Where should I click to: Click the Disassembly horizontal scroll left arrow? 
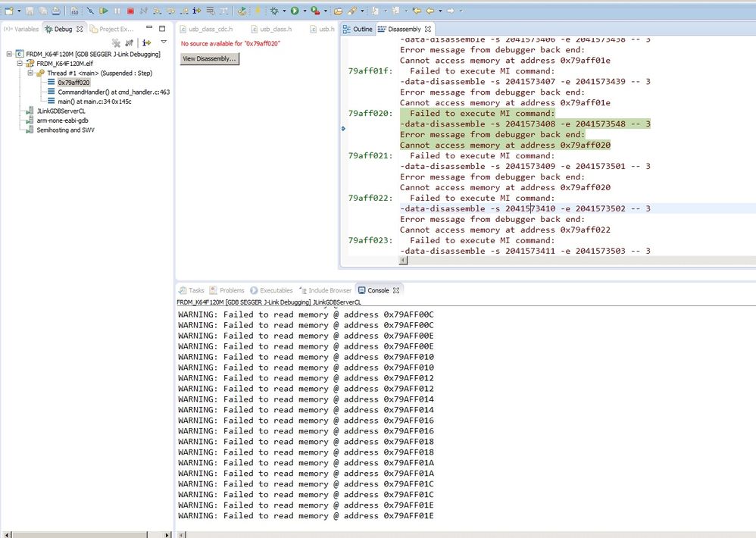click(404, 261)
